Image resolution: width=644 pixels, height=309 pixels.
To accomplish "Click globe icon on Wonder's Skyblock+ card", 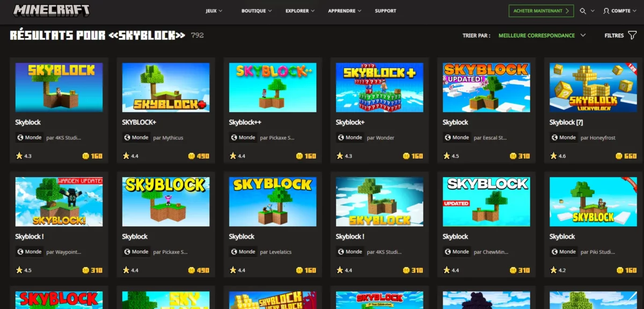I will [x=341, y=137].
